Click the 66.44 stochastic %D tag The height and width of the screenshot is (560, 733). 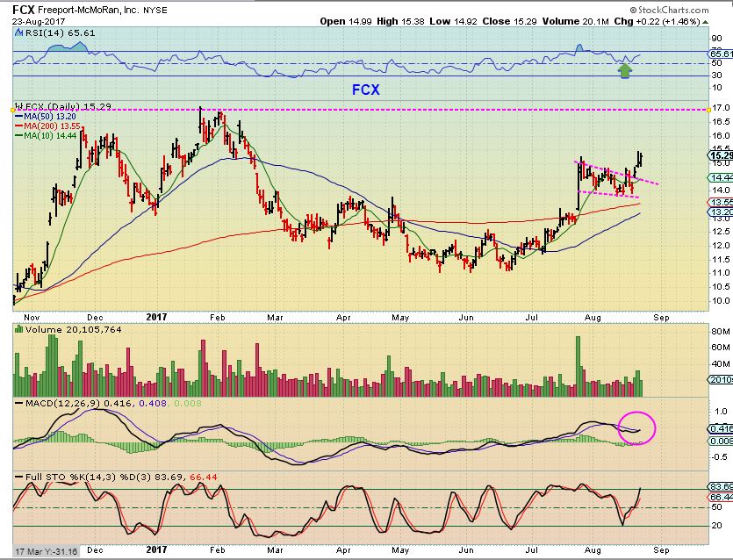click(721, 497)
